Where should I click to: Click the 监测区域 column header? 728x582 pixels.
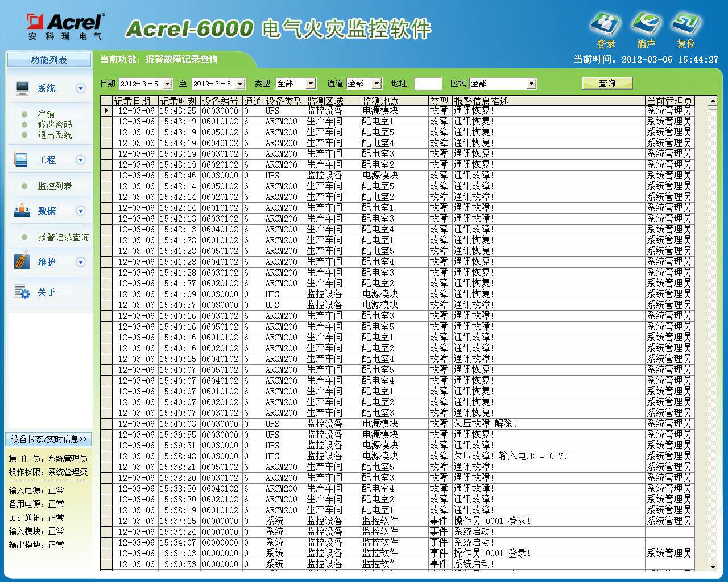[x=333, y=101]
